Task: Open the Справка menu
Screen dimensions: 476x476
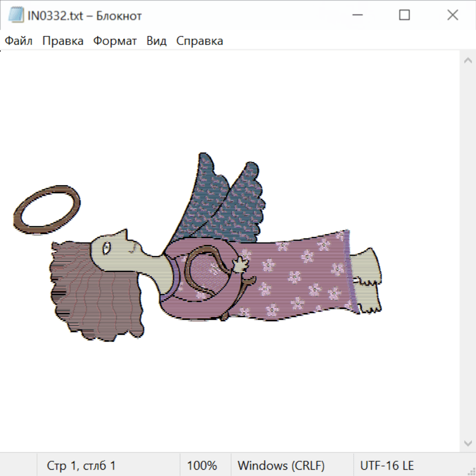Action: pos(199,41)
